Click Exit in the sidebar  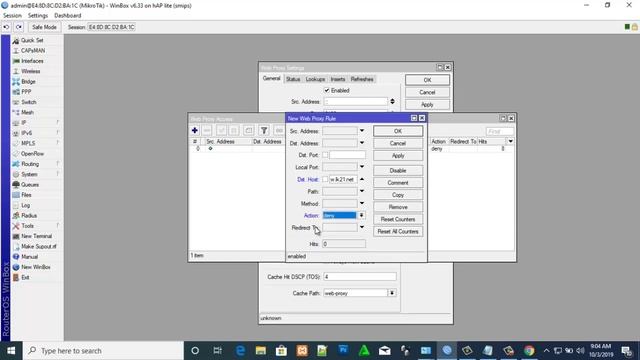click(x=25, y=277)
